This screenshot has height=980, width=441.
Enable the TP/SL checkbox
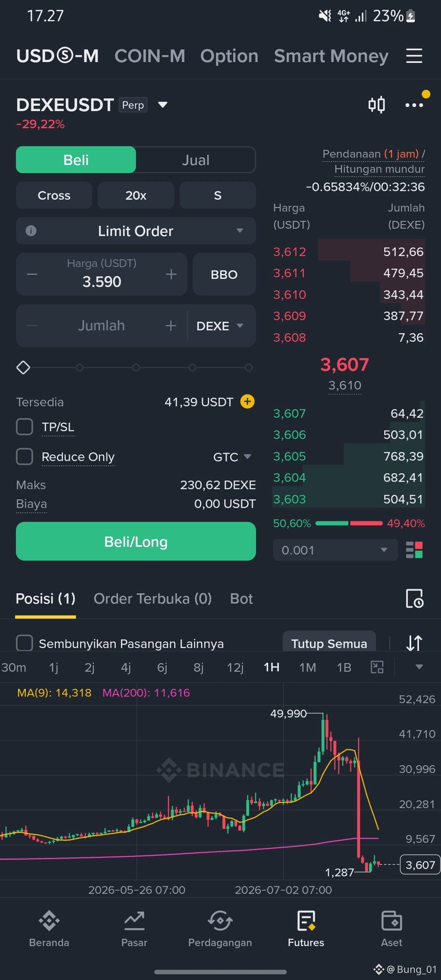pyautogui.click(x=24, y=427)
